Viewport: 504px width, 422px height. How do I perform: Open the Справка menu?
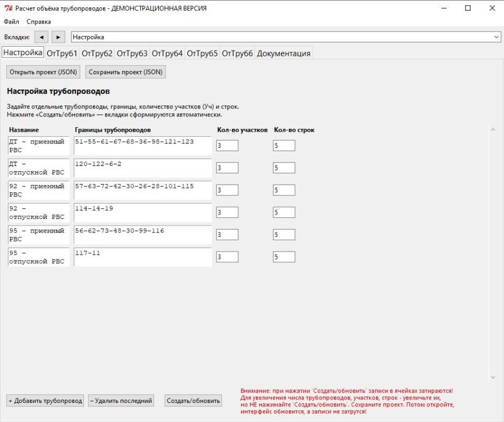38,22
